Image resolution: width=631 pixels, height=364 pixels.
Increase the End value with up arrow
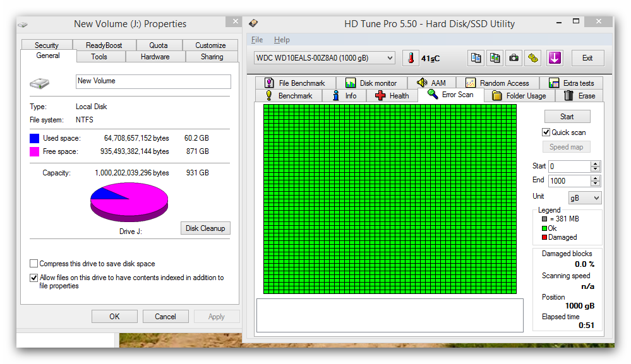coord(595,178)
